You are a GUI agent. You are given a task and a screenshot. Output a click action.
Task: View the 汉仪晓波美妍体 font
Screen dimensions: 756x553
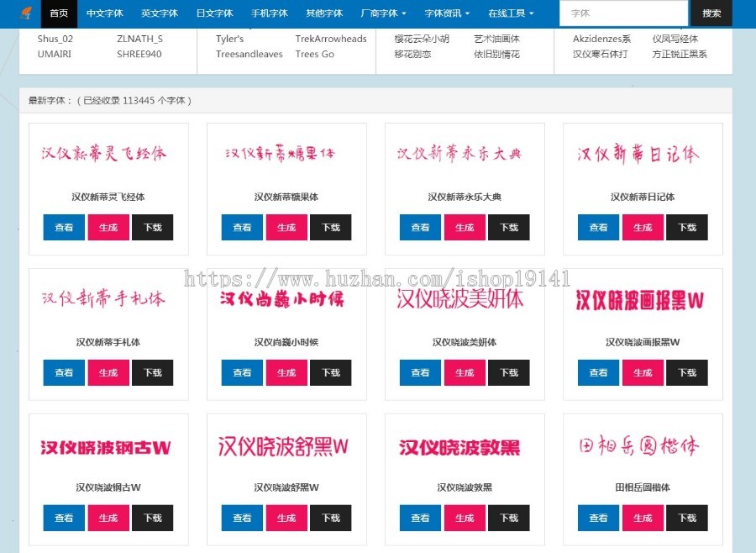[420, 372]
